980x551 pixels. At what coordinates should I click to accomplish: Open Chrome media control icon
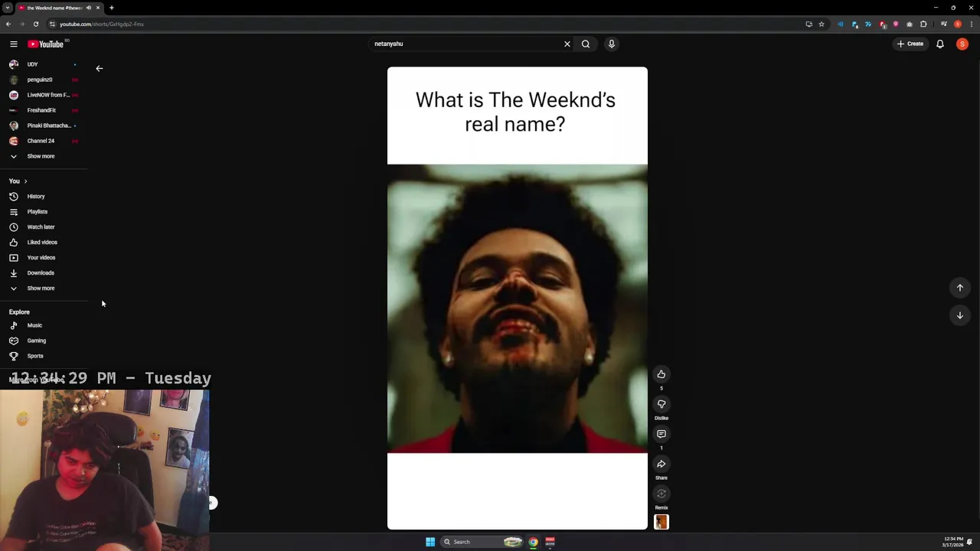click(x=944, y=24)
